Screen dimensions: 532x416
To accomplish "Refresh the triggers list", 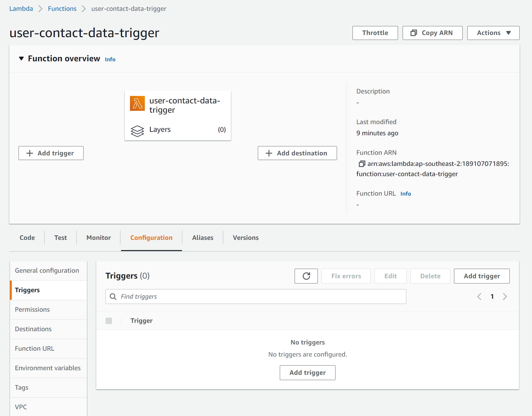I will point(306,276).
